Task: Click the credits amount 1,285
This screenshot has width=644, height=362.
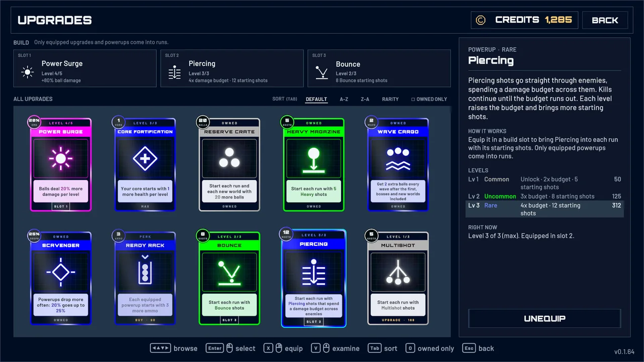Action: pyautogui.click(x=558, y=20)
